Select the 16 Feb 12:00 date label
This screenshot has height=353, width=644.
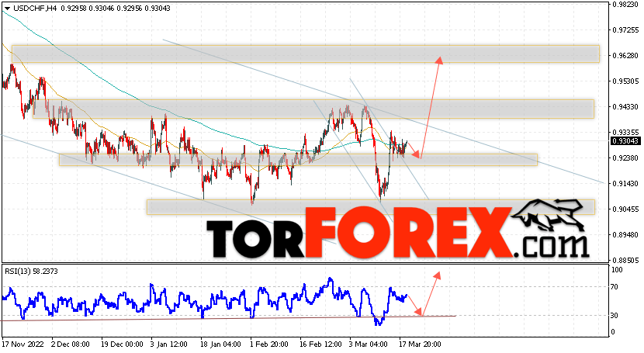320,344
